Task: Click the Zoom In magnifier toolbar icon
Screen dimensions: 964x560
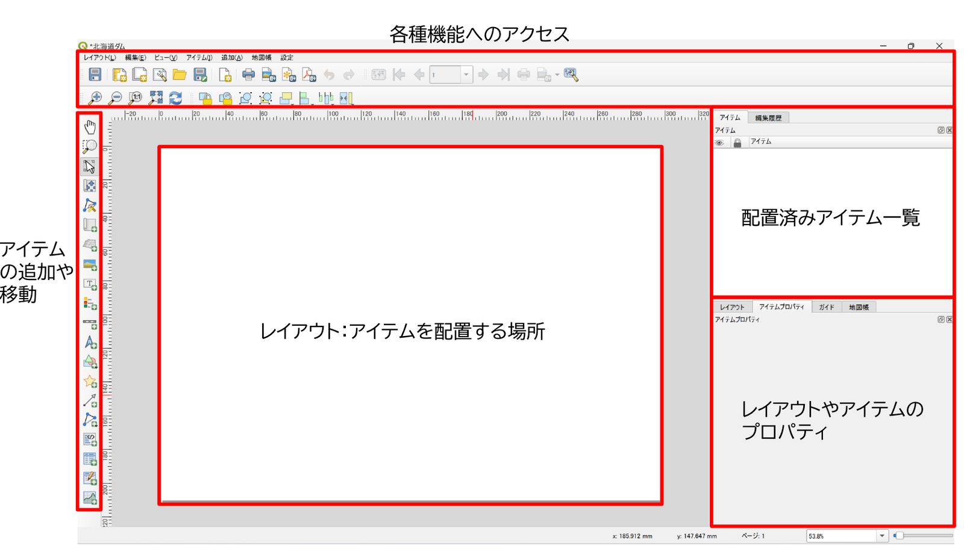Action: [95, 98]
